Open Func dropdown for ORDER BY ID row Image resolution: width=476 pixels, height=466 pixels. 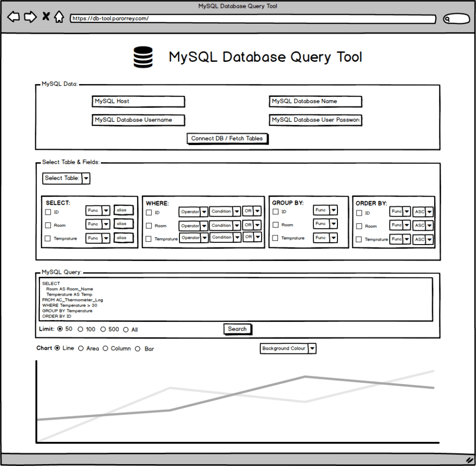tap(400, 212)
